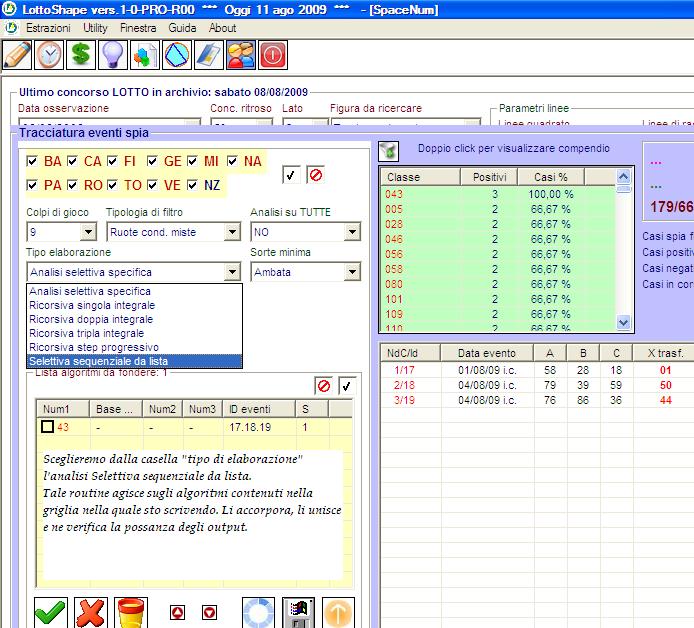This screenshot has height=628, width=694.
Task: Click the ID eventi column header
Action: point(259,409)
